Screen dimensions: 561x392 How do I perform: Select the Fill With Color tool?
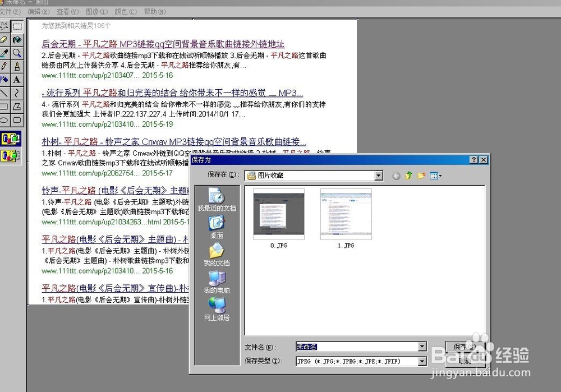pos(17,39)
